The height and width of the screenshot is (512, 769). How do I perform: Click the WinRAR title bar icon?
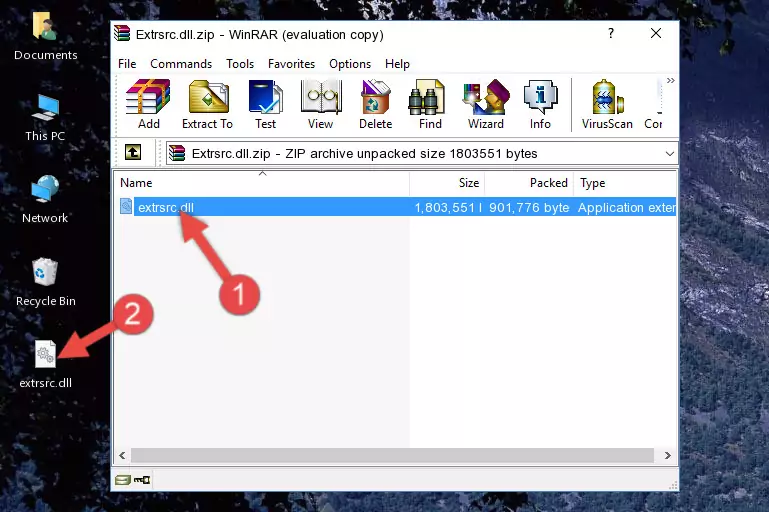(122, 34)
